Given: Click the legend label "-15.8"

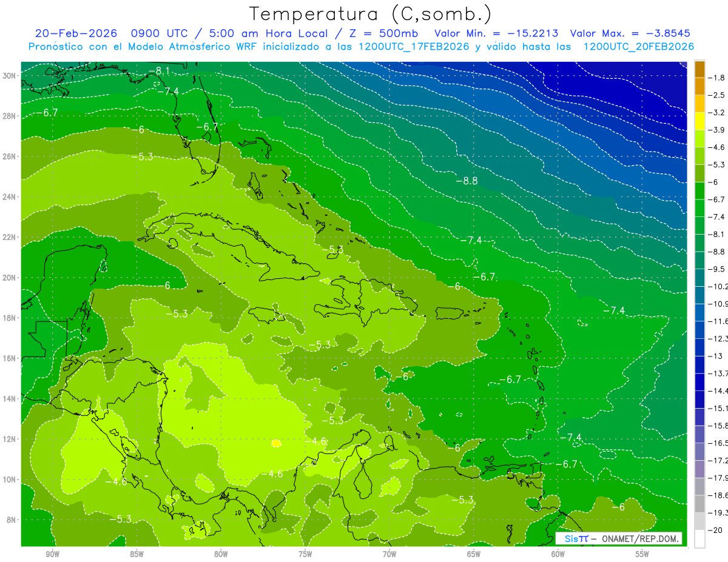Looking at the screenshot, I should click(x=718, y=425).
